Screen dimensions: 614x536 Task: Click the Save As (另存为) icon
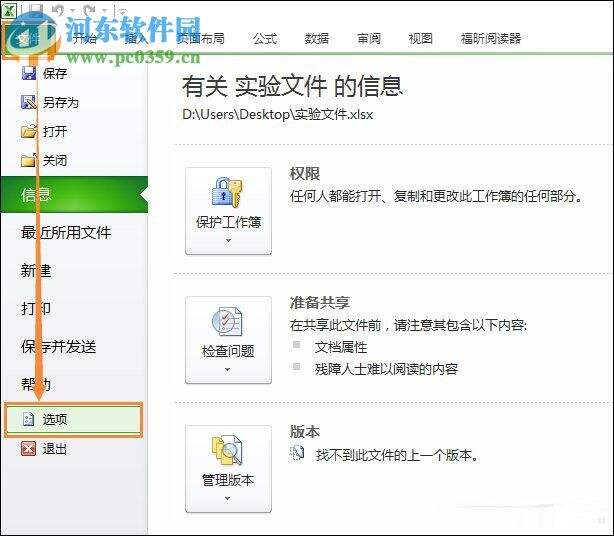(29, 102)
